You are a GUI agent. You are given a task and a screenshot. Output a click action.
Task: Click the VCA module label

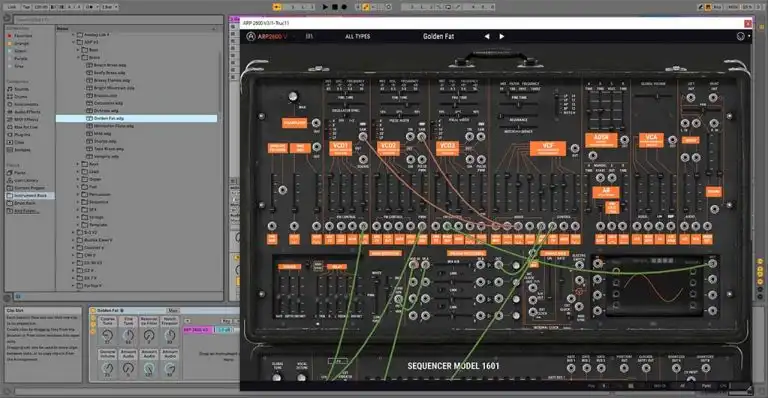[x=651, y=140]
